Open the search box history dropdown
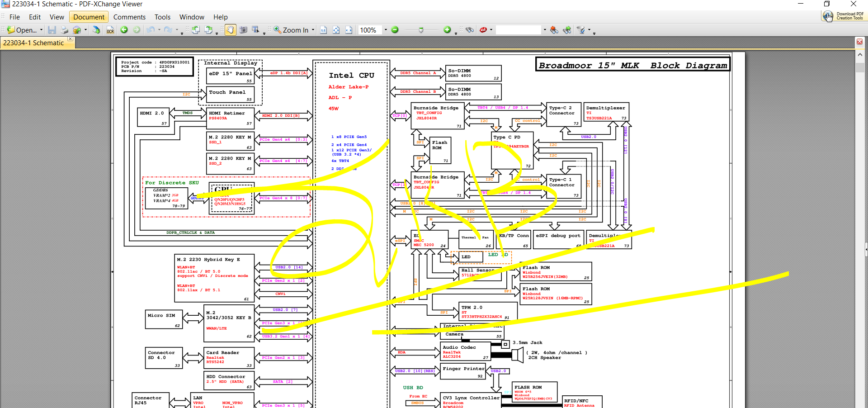868x408 pixels. click(545, 30)
